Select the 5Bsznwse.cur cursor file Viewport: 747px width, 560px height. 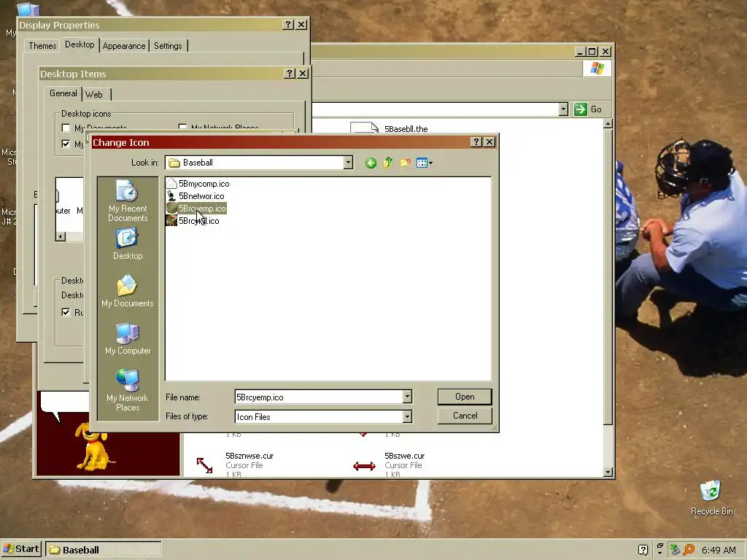(x=236, y=464)
